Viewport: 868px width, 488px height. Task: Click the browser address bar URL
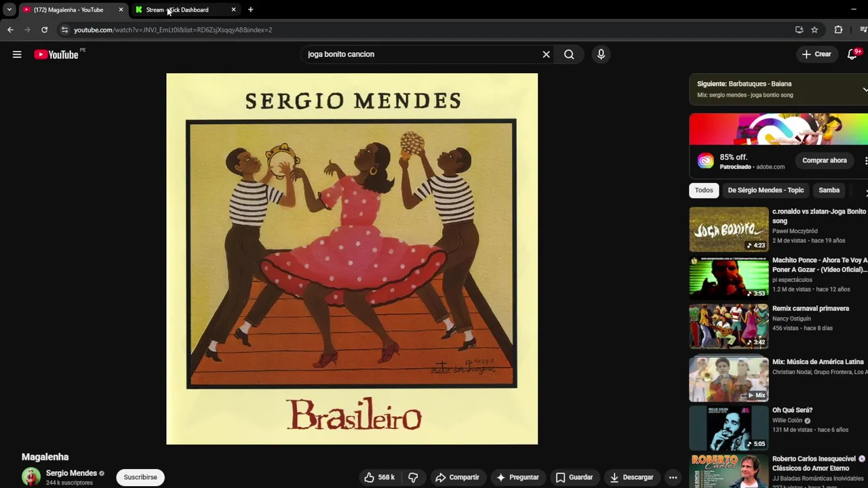[x=173, y=30]
